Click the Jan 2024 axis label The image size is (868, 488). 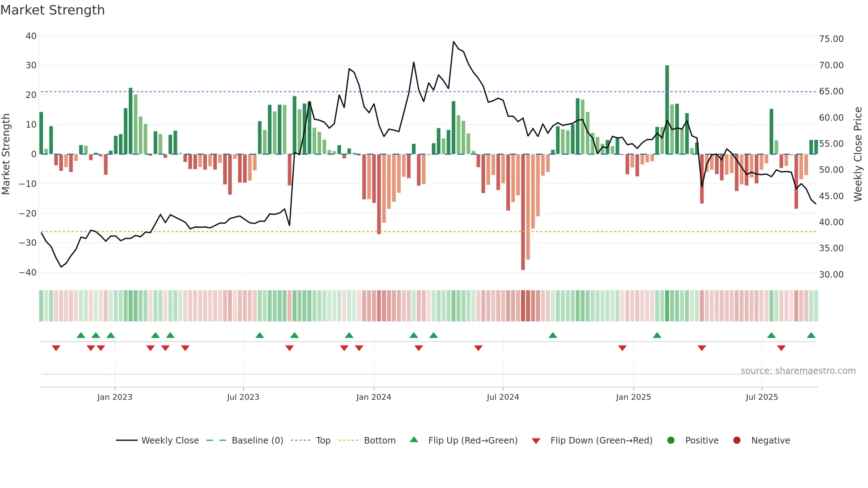(x=374, y=397)
